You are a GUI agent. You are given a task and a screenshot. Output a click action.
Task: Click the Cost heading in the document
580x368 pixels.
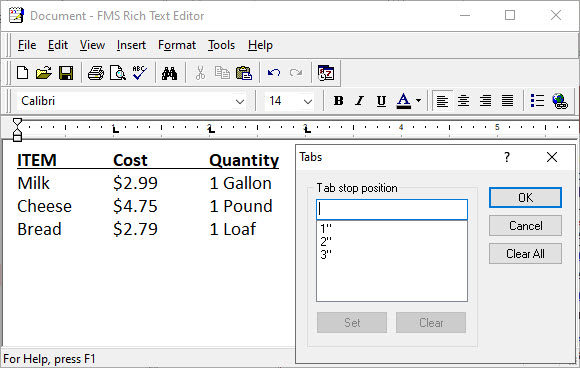(130, 161)
